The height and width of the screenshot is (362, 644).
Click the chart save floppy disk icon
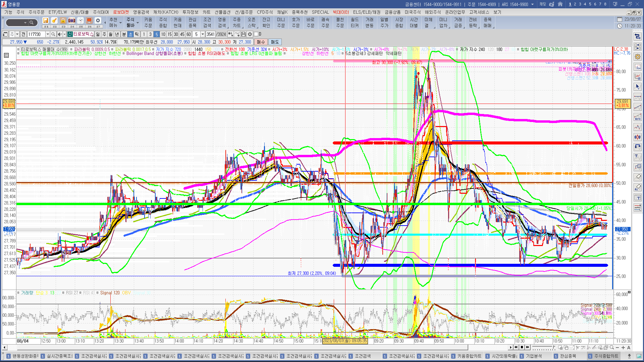click(x=244, y=34)
